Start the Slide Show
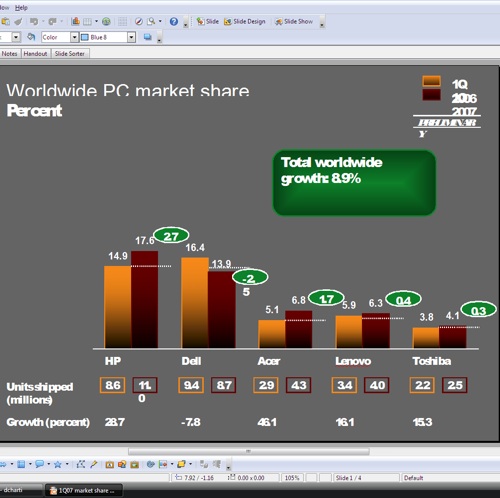The width and height of the screenshot is (500, 498). pyautogui.click(x=294, y=22)
